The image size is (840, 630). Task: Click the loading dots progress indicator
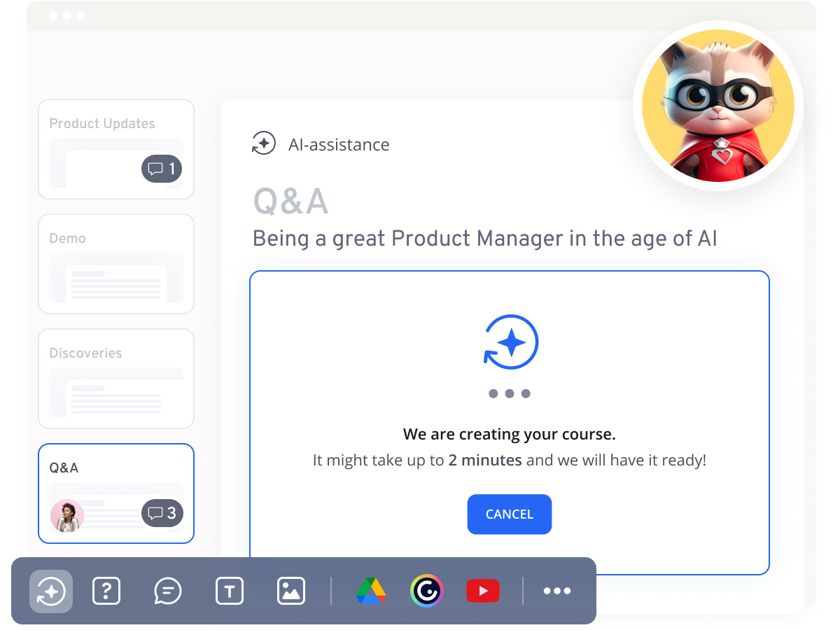click(510, 393)
